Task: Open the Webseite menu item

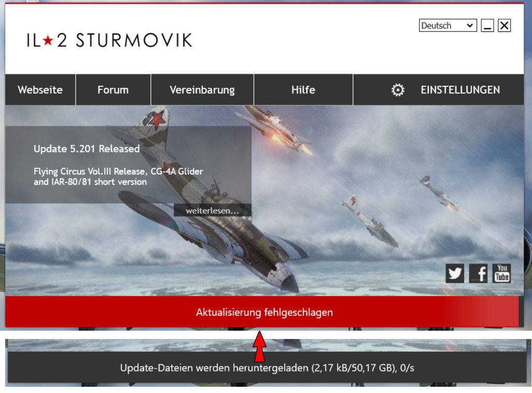Action: pos(40,90)
